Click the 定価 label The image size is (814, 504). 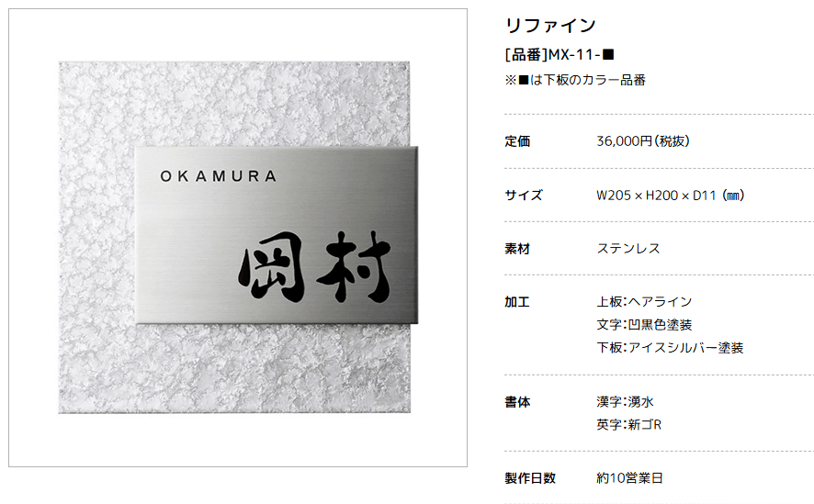[517, 141]
